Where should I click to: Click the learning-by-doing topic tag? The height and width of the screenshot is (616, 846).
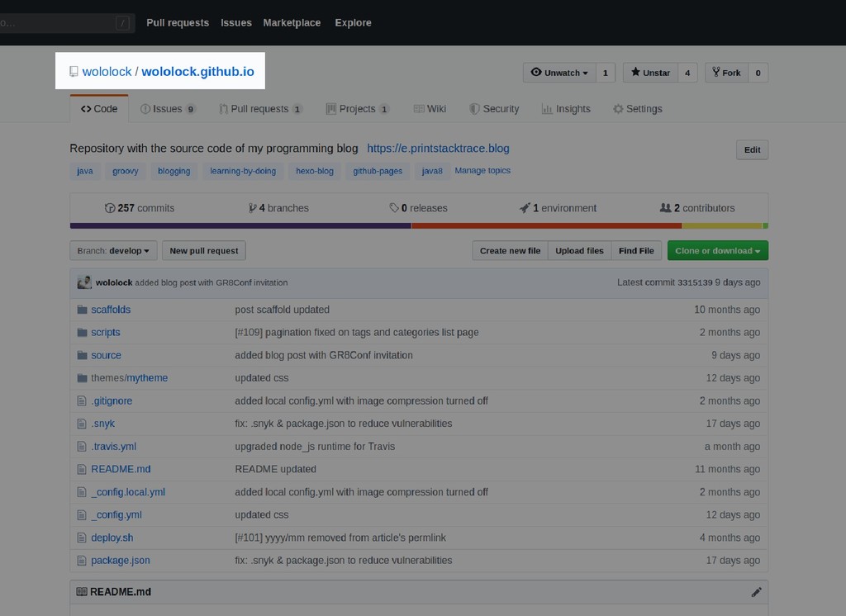(243, 171)
